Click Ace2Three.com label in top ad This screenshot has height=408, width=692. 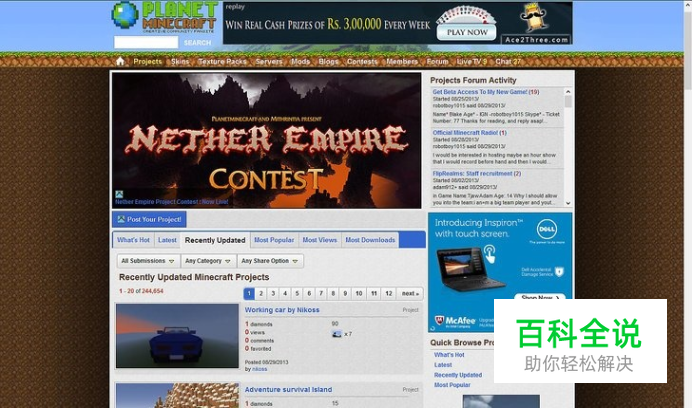click(x=536, y=40)
